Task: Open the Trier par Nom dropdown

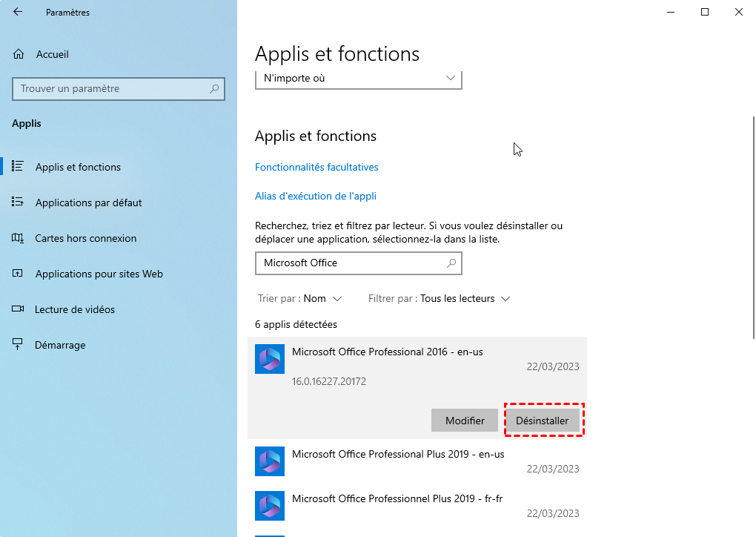Action: tap(322, 299)
